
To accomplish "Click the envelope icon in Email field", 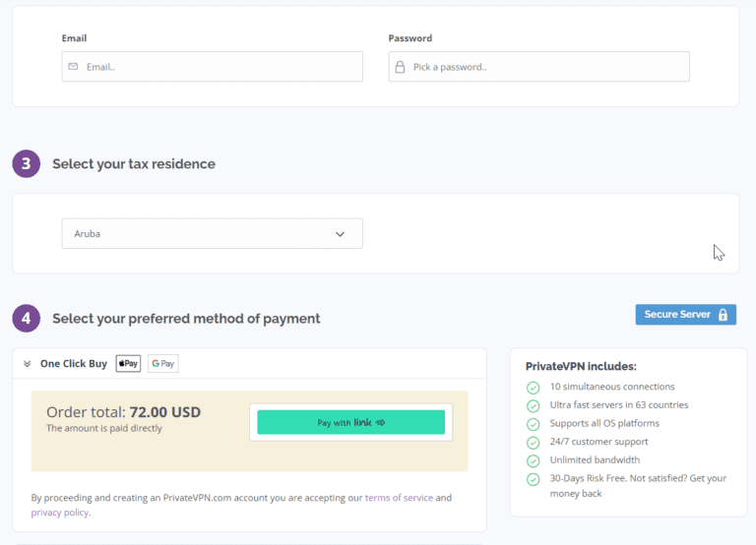I will click(73, 67).
